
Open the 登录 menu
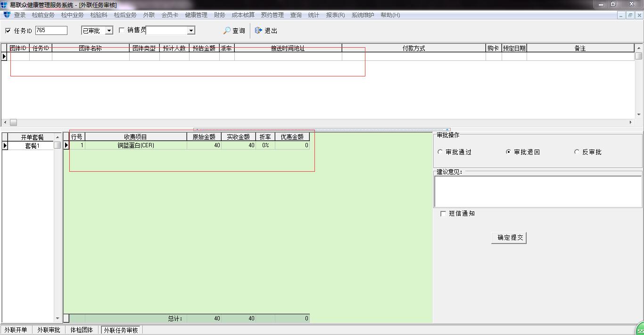(x=20, y=15)
